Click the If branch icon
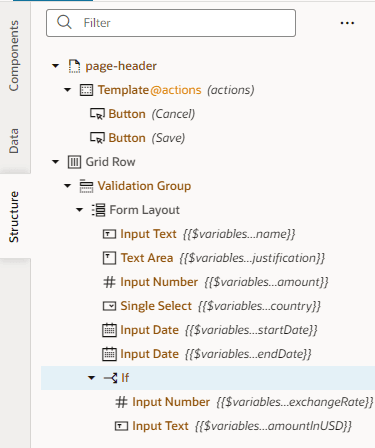Screen dimensions: 375x448 tap(111, 378)
